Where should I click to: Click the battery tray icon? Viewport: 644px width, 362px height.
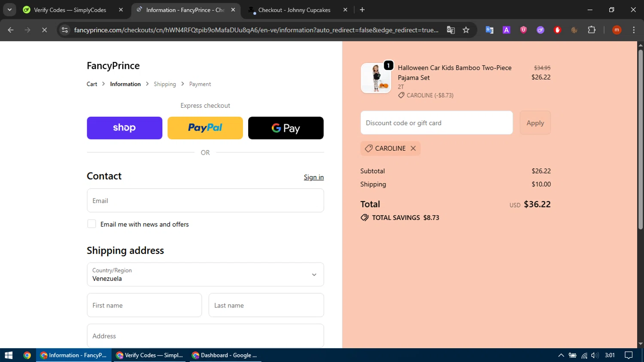pyautogui.click(x=572, y=355)
